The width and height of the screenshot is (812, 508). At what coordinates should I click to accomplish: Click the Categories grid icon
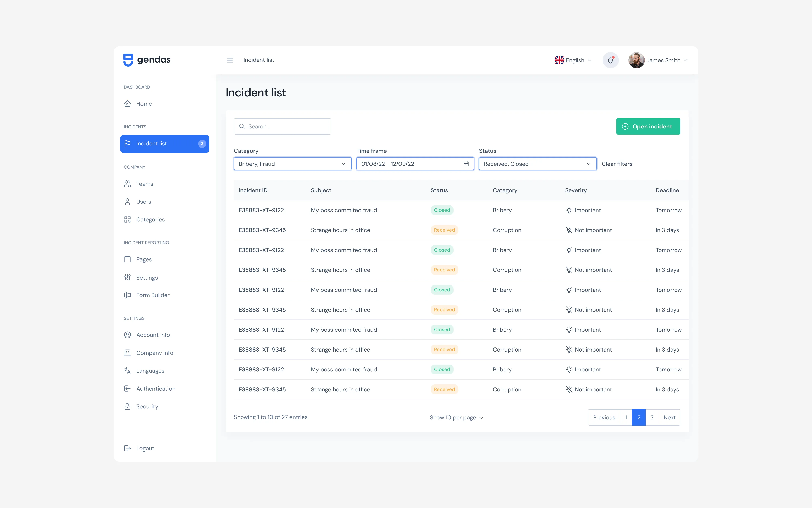coord(127,219)
